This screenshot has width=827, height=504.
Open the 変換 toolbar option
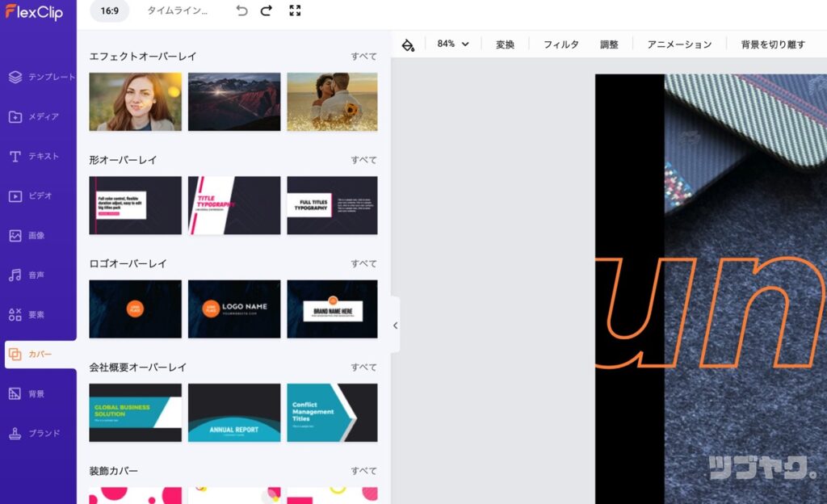(x=505, y=44)
